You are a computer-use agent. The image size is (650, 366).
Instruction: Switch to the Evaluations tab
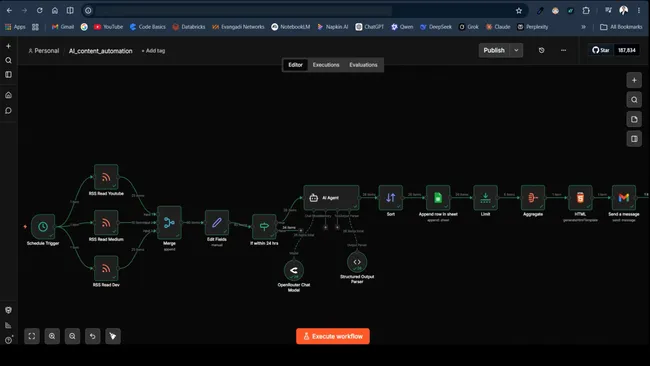point(363,65)
